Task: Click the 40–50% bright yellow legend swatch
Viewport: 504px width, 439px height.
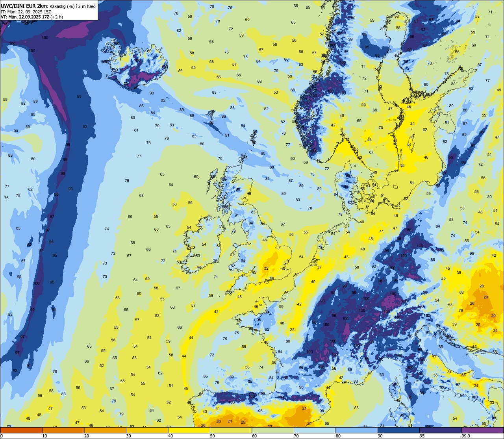Action: (x=189, y=430)
